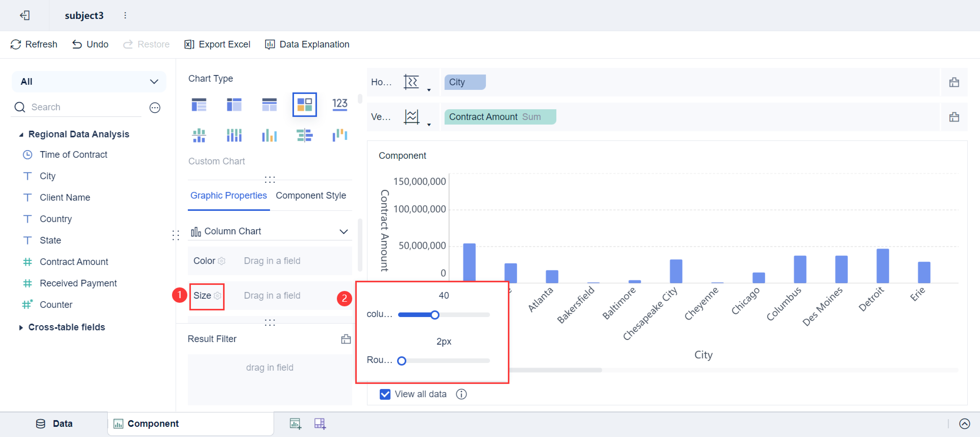Open search options ellipsis circle icon
The image size is (980, 437).
tap(154, 108)
